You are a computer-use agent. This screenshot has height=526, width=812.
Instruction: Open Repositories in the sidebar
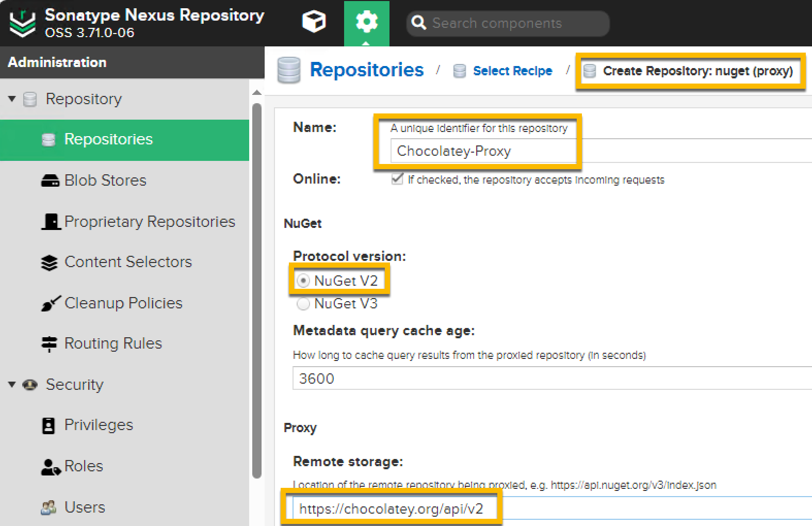click(x=124, y=140)
